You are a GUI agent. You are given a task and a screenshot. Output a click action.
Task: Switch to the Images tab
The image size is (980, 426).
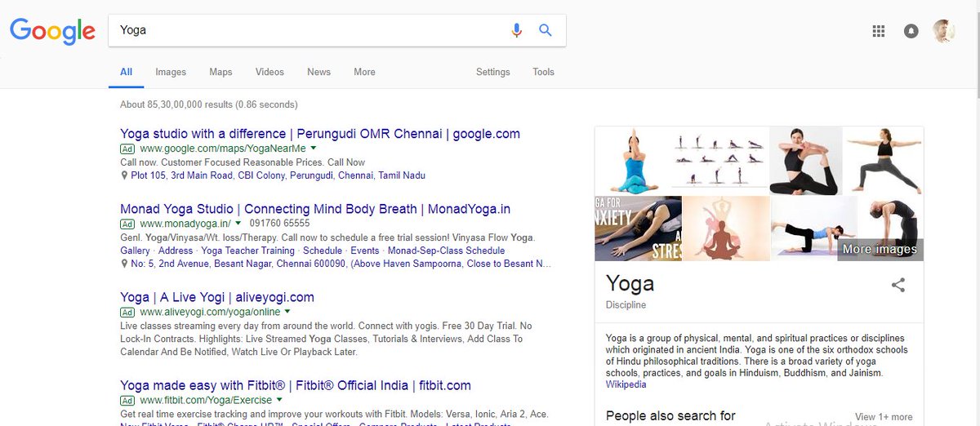171,72
